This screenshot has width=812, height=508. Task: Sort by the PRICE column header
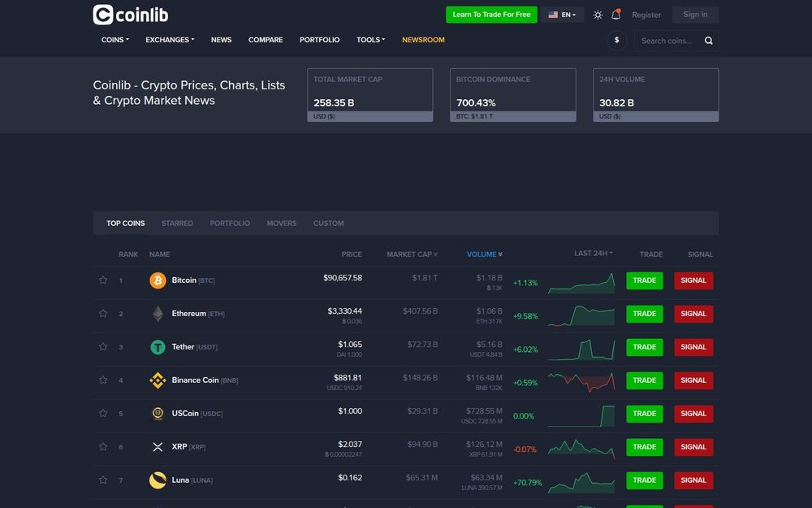(352, 254)
